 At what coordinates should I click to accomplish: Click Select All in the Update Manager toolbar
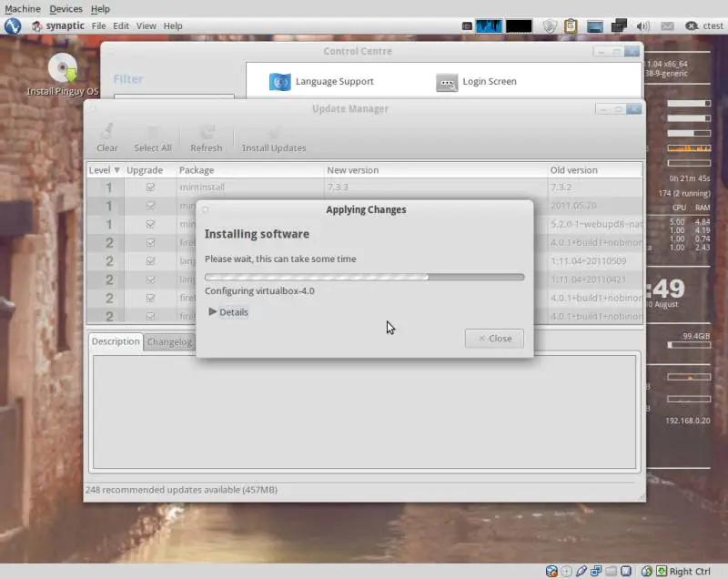tap(153, 137)
